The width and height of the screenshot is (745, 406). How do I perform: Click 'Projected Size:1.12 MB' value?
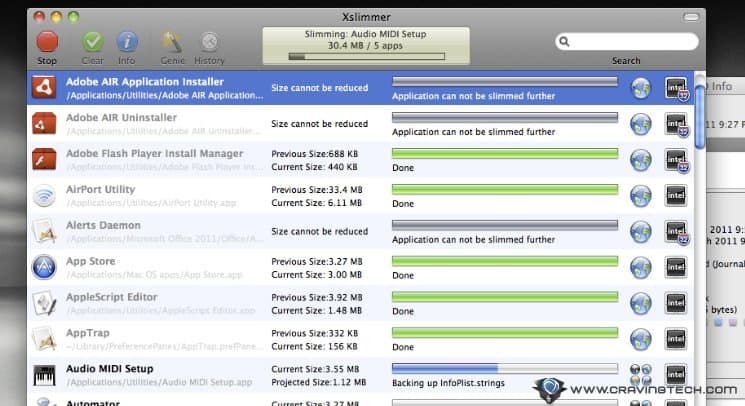click(x=319, y=382)
